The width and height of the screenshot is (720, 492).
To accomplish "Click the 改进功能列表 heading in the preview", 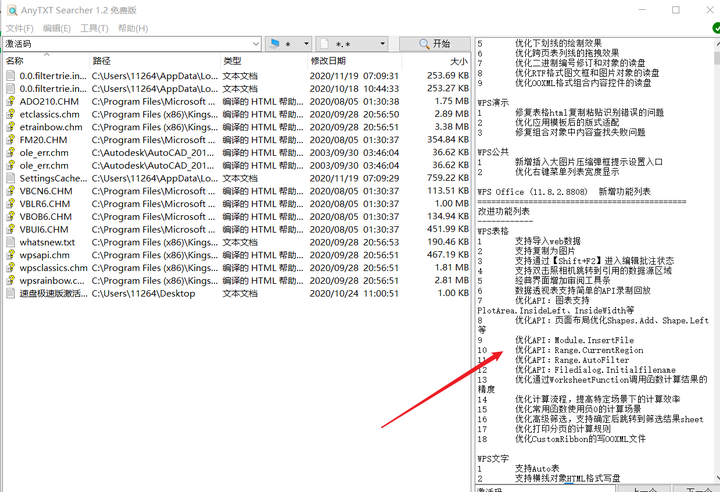I will coord(504,211).
